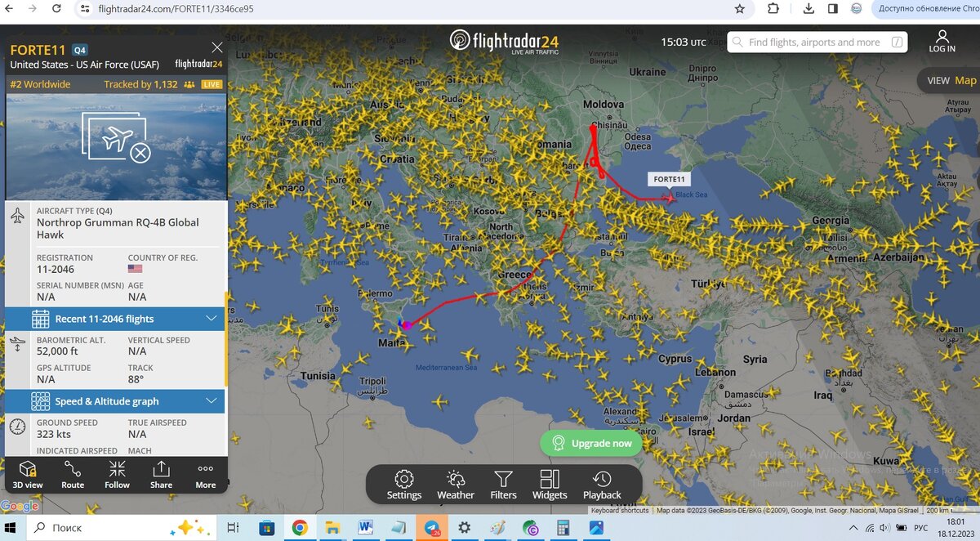980x541 pixels.
Task: Open flight Playback
Action: [602, 485]
